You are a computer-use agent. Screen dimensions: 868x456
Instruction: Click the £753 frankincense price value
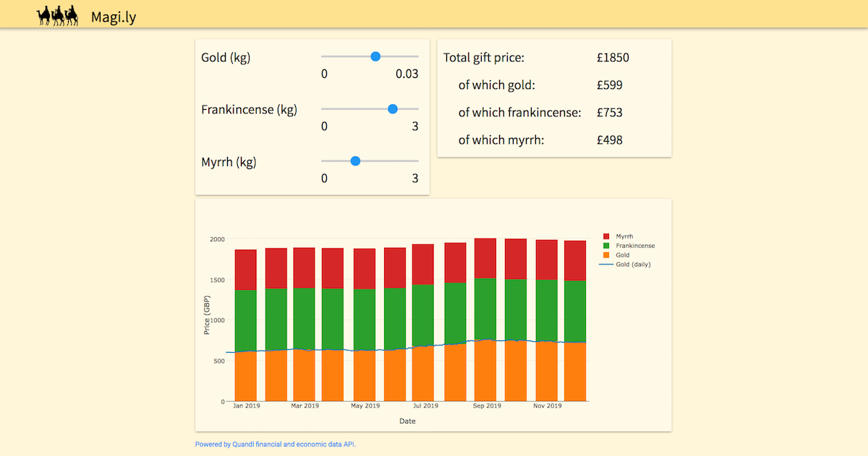pyautogui.click(x=609, y=113)
